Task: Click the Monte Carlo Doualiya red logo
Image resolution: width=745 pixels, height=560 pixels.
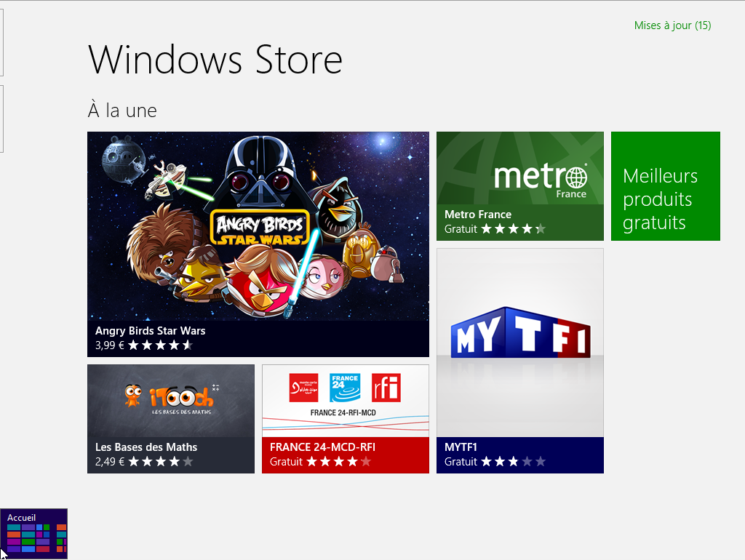Action: [303, 388]
